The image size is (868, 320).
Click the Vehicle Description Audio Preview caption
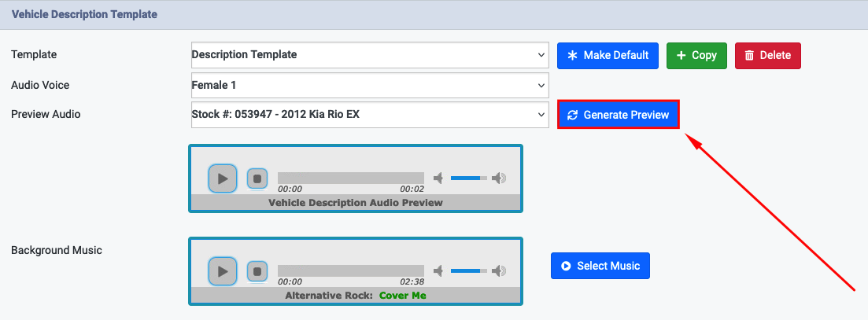point(356,203)
